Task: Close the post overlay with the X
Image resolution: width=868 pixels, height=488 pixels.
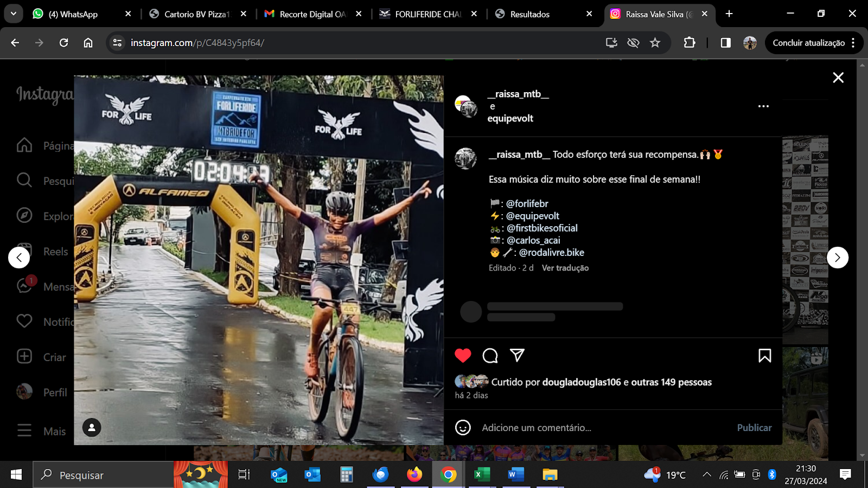Action: 838,78
